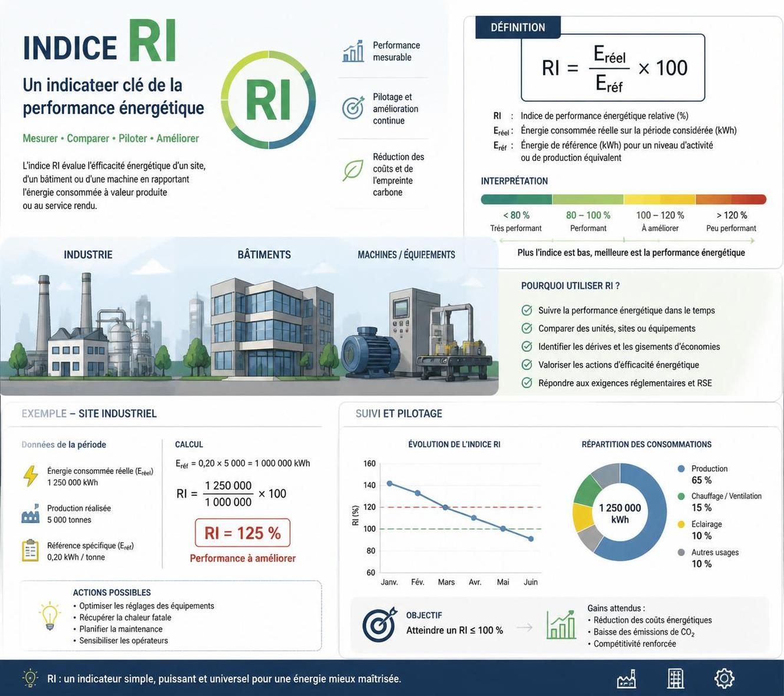Click the '< 80 %' Très performant label
Image resolution: width=784 pixels, height=696 pixels.
pyautogui.click(x=516, y=221)
